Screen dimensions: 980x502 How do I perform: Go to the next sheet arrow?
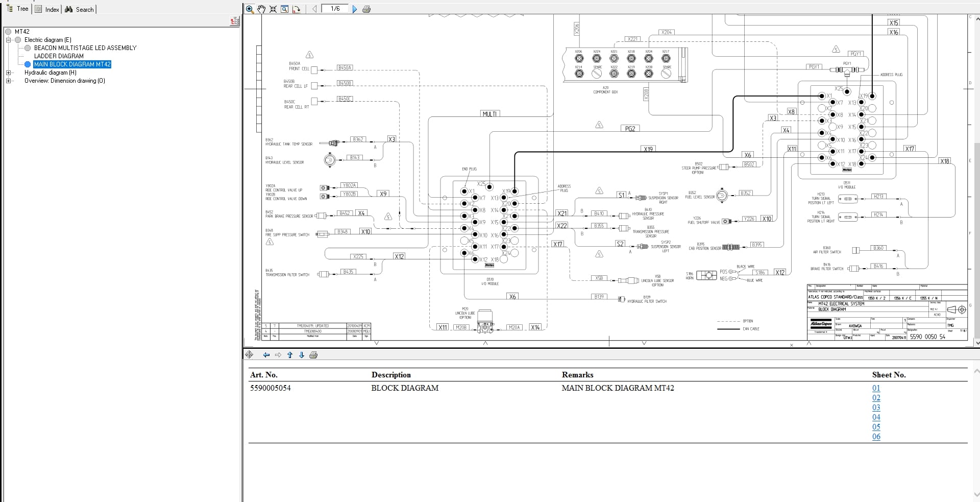[355, 9]
